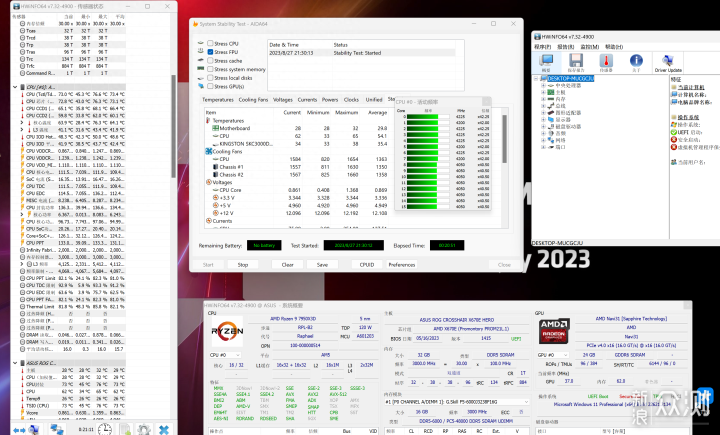The width and height of the screenshot is (720, 435).
Task: Open the Help (H) menu in HWiNFO64
Action: coord(614,47)
